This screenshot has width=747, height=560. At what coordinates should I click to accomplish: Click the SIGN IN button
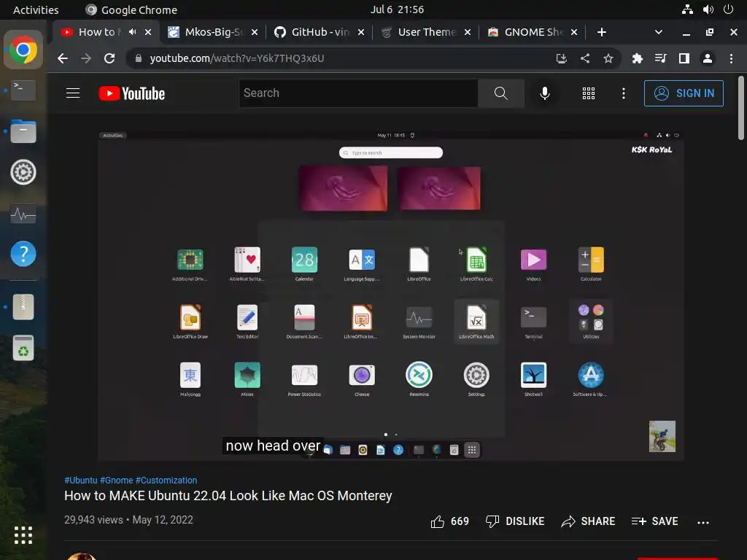(x=683, y=93)
